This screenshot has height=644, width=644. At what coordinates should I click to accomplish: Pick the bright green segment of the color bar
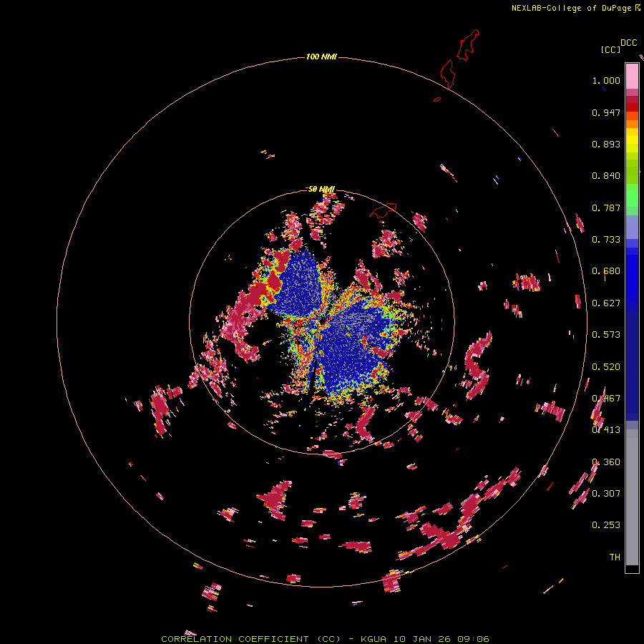tap(632, 195)
